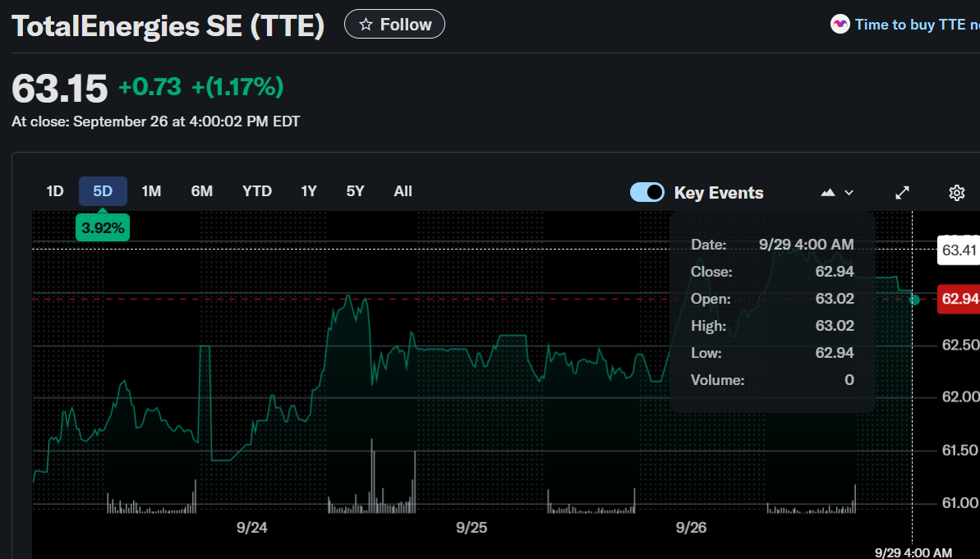980x559 pixels.
Task: Click the 62.94 red price label
Action: coord(959,299)
